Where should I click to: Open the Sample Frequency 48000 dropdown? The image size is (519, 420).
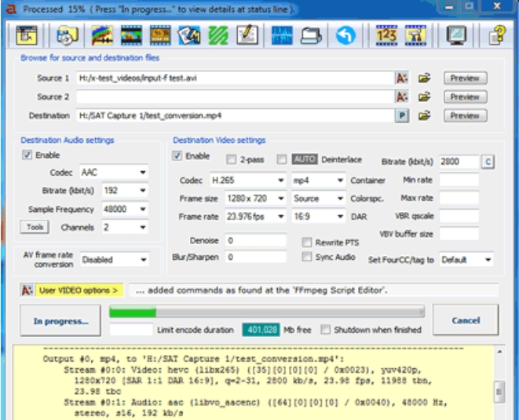pos(125,209)
